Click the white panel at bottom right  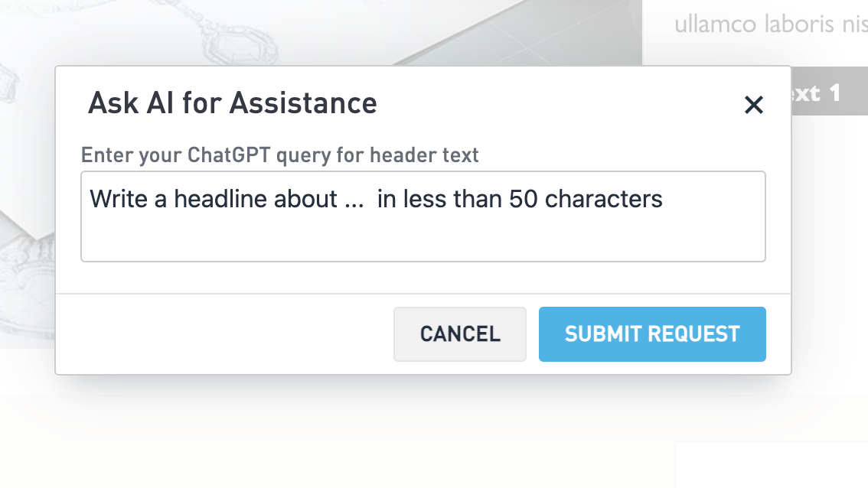click(x=772, y=464)
